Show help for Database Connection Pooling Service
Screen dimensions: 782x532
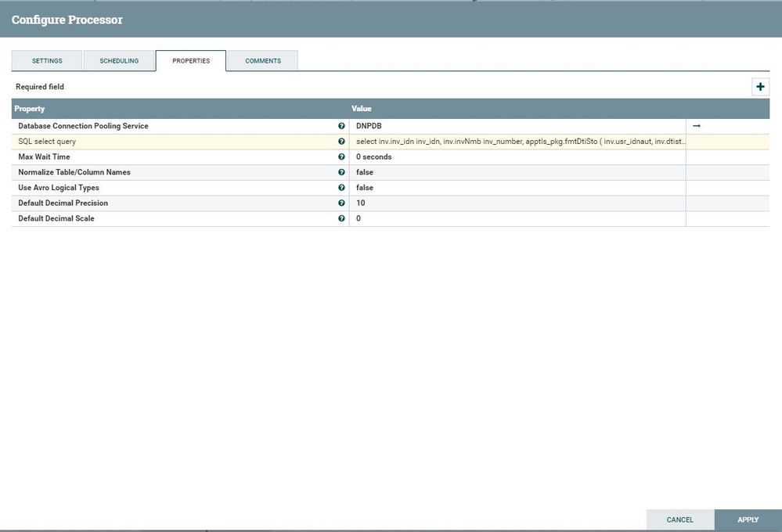tap(341, 126)
